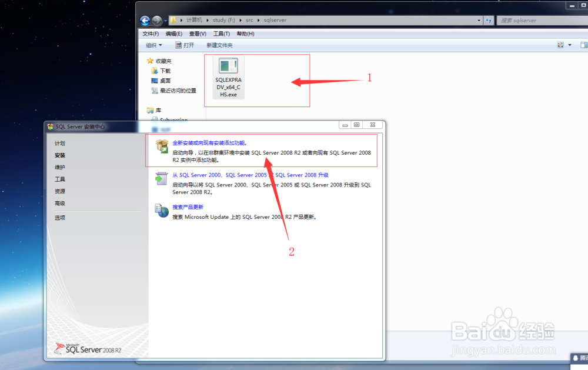Screen dimensions: 588x370
Task: Select 计划 in SQL Server setup sidebar
Action: (59, 144)
